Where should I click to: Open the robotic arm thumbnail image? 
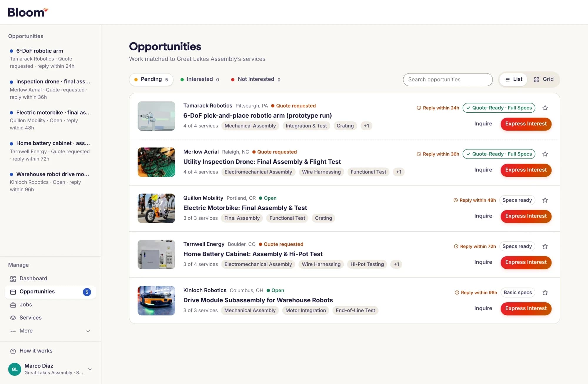tap(156, 116)
